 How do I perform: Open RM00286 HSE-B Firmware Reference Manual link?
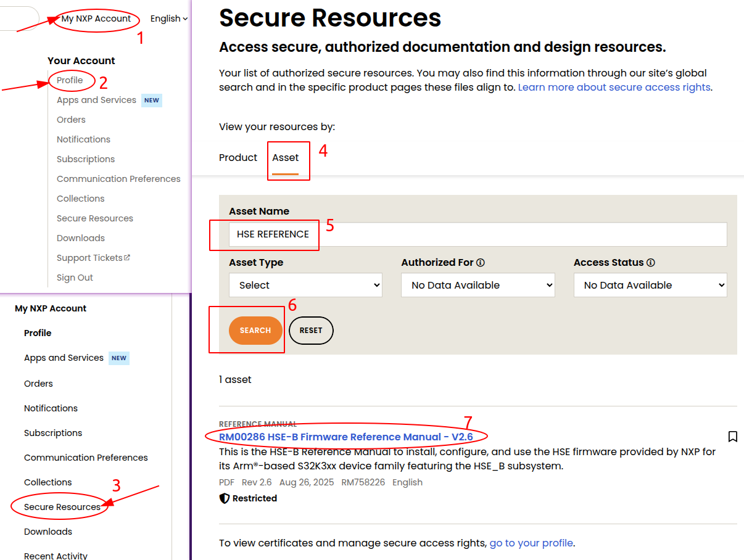345,437
